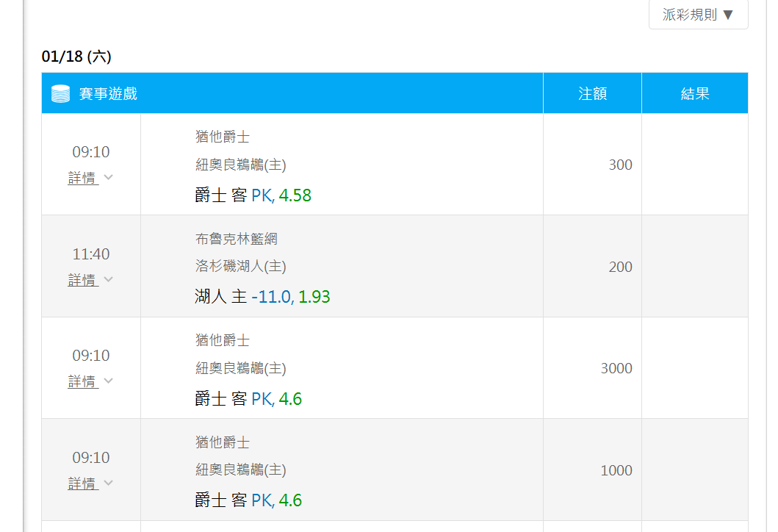Click 09:10 time in the 3000 bet row
The height and width of the screenshot is (532, 778).
(91, 356)
